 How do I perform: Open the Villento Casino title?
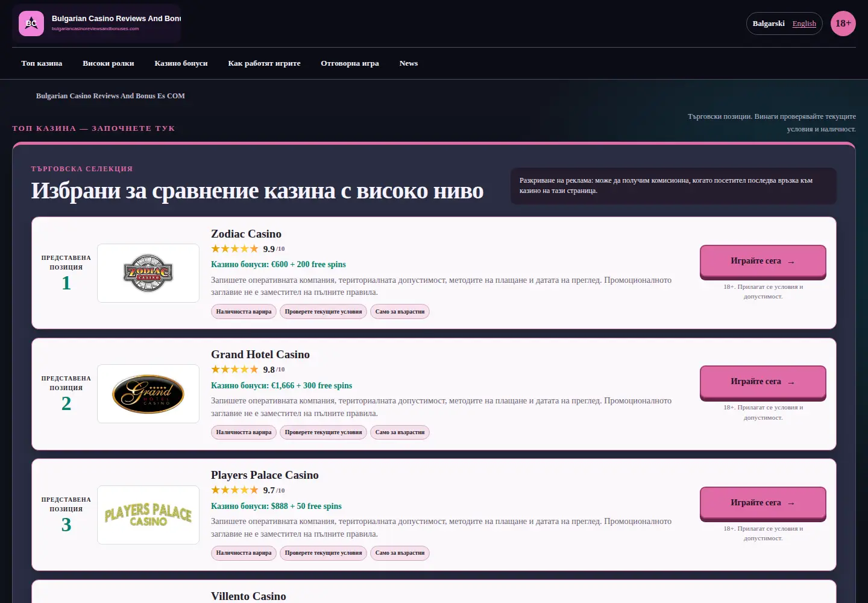248,596
